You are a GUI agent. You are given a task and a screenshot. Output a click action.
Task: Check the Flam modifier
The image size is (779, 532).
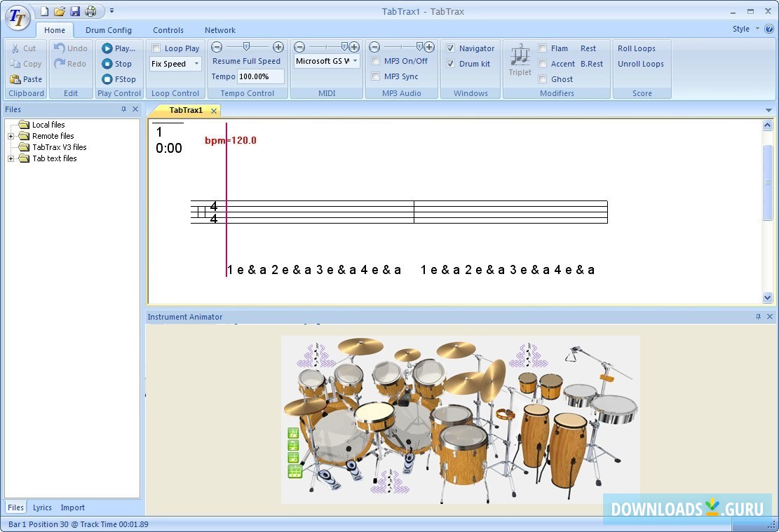(542, 48)
